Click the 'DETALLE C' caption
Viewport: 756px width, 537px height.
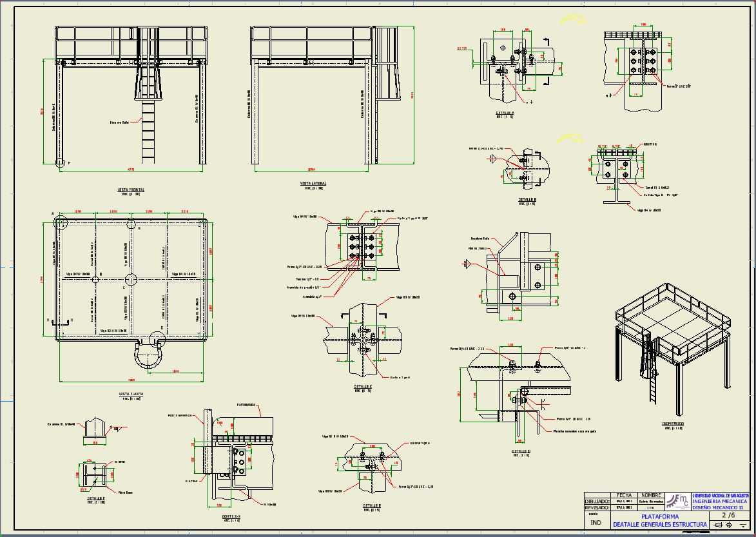[363, 387]
